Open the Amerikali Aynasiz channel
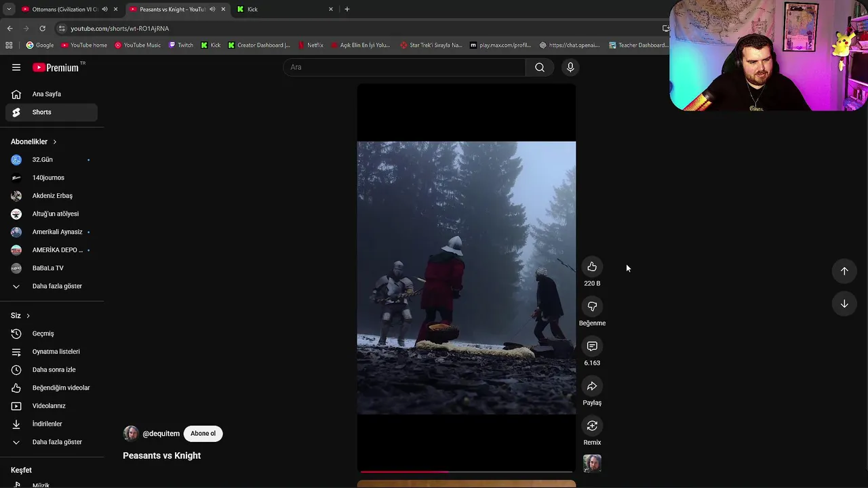 point(52,232)
